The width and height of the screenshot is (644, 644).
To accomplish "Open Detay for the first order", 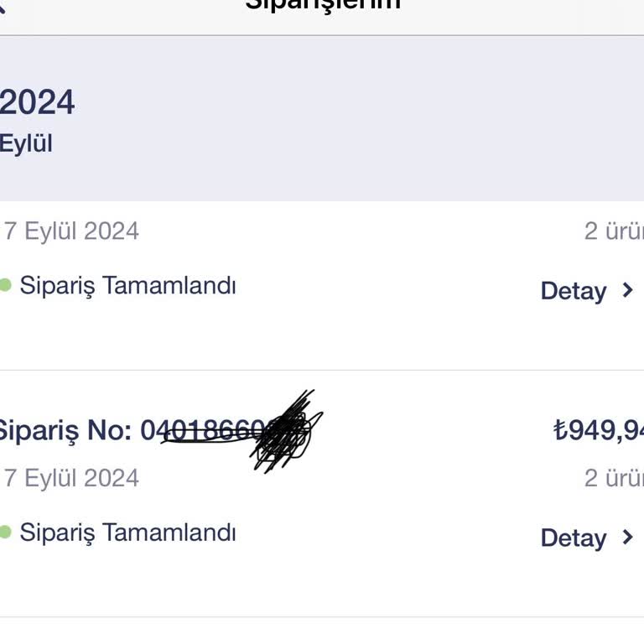I will click(x=573, y=291).
